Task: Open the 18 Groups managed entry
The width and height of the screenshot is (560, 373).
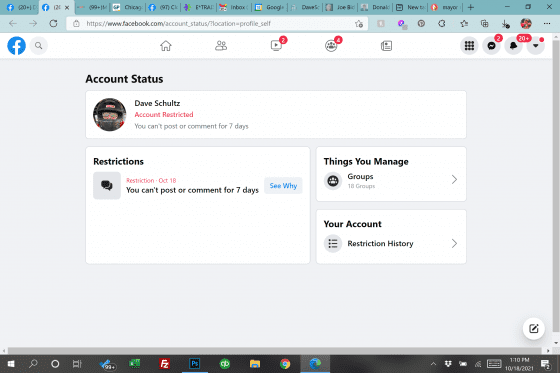Action: (x=391, y=180)
